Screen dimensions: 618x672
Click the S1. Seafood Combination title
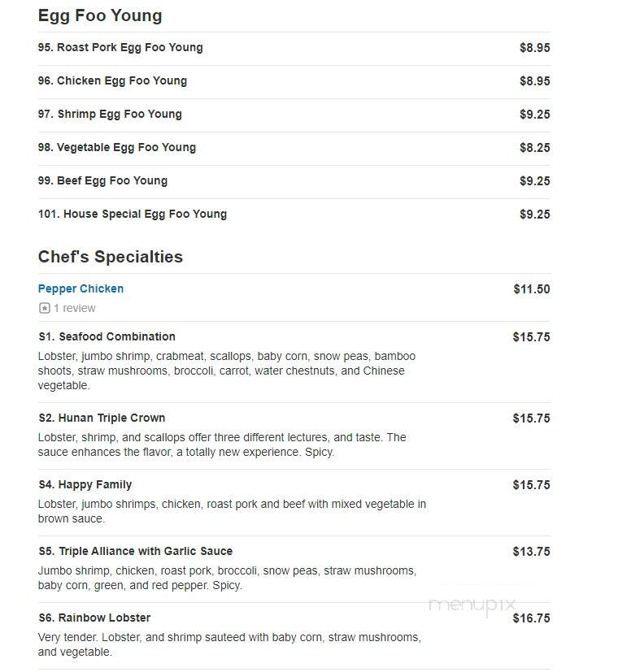[x=107, y=337]
